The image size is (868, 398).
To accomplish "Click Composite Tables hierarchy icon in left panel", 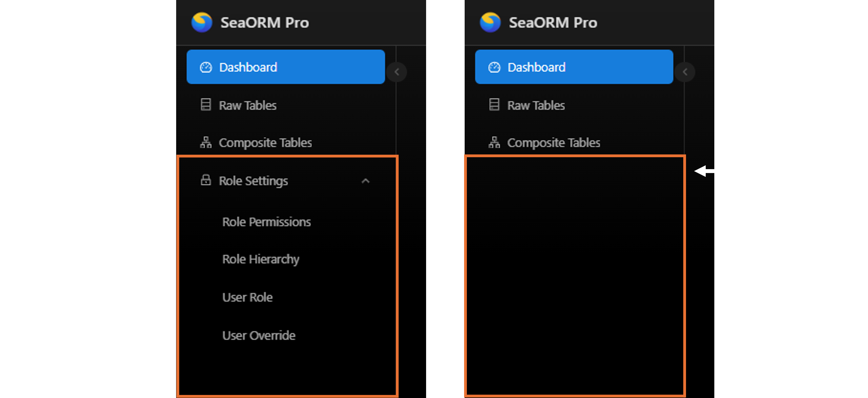I will (x=206, y=142).
